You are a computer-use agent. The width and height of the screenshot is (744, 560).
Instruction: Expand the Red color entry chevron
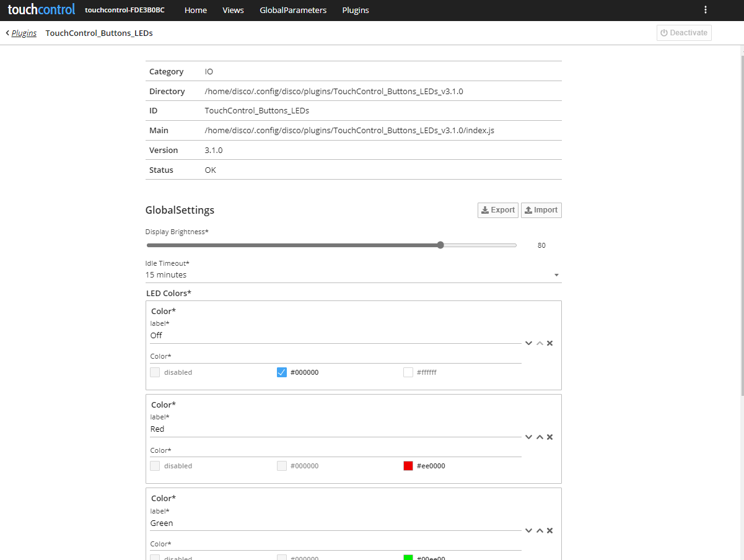click(528, 437)
